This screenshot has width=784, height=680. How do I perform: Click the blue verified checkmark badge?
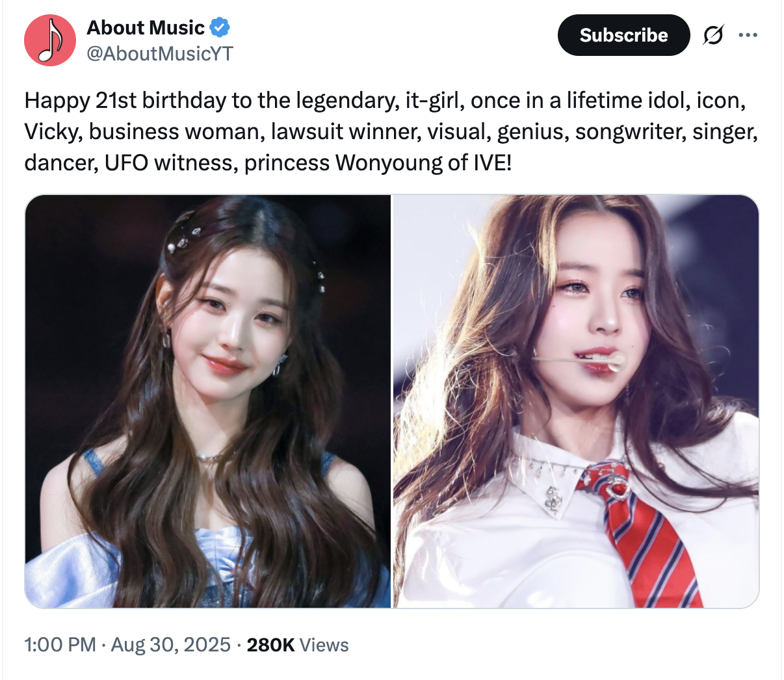pyautogui.click(x=220, y=28)
